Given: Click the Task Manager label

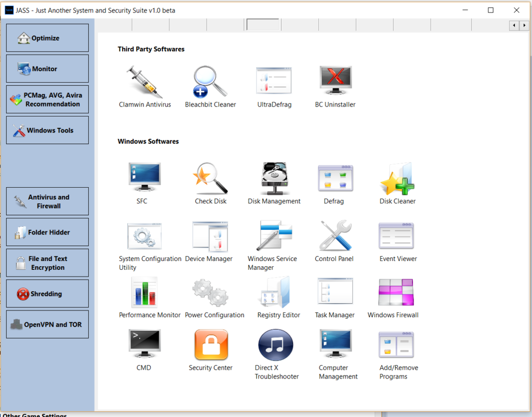Looking at the screenshot, I should pyautogui.click(x=335, y=315).
